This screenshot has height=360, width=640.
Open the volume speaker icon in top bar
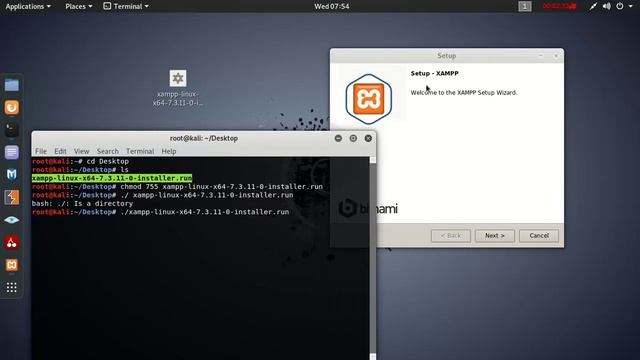click(x=607, y=6)
